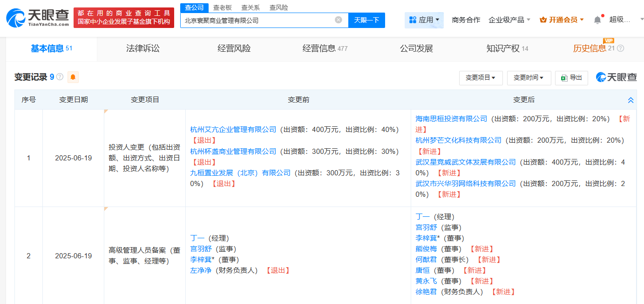
Task: Open the 变更项目 filter dropdown
Action: tap(481, 78)
